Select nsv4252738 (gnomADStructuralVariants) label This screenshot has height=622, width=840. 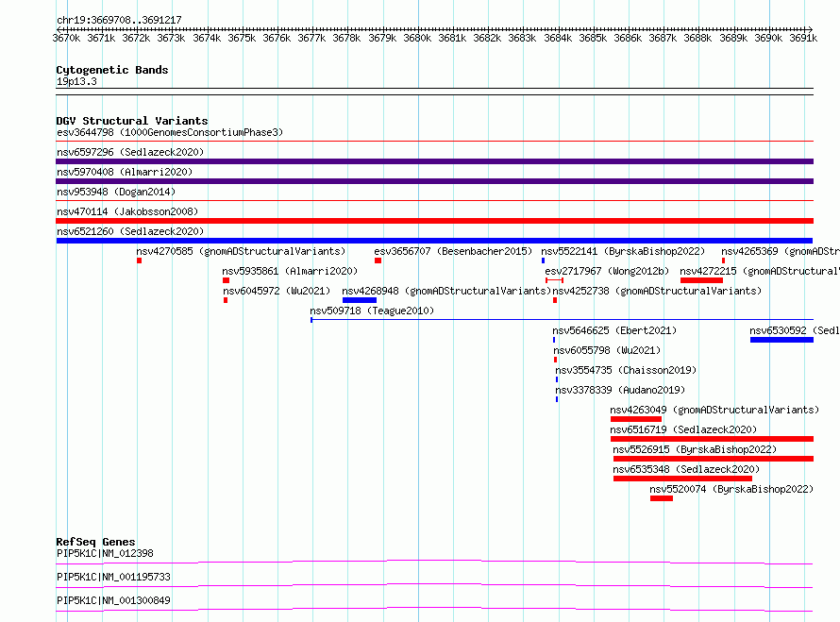pos(657,291)
